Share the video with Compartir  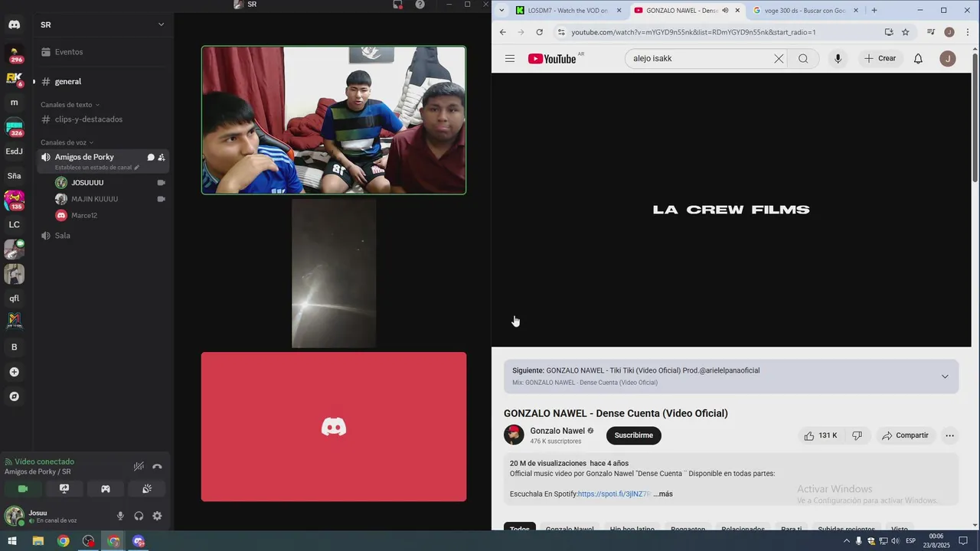(905, 435)
